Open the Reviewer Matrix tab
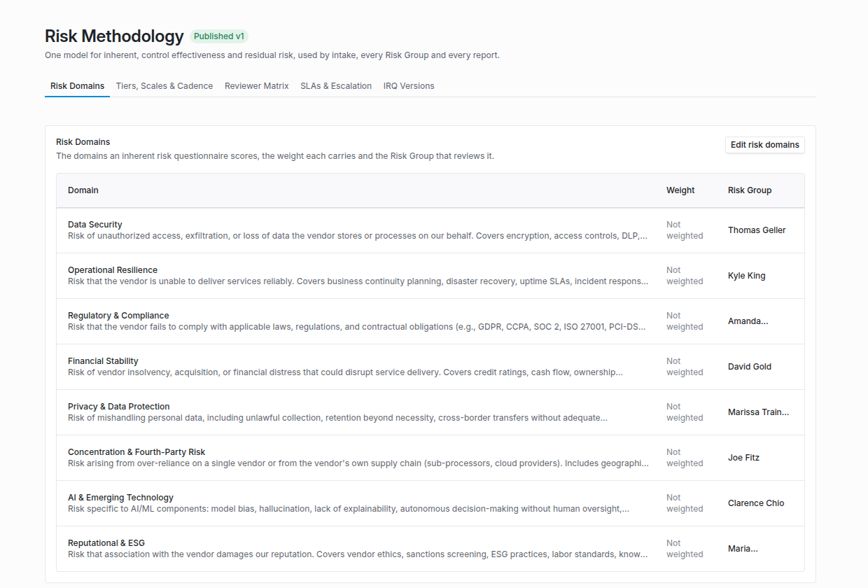The height and width of the screenshot is (588, 868). point(257,86)
